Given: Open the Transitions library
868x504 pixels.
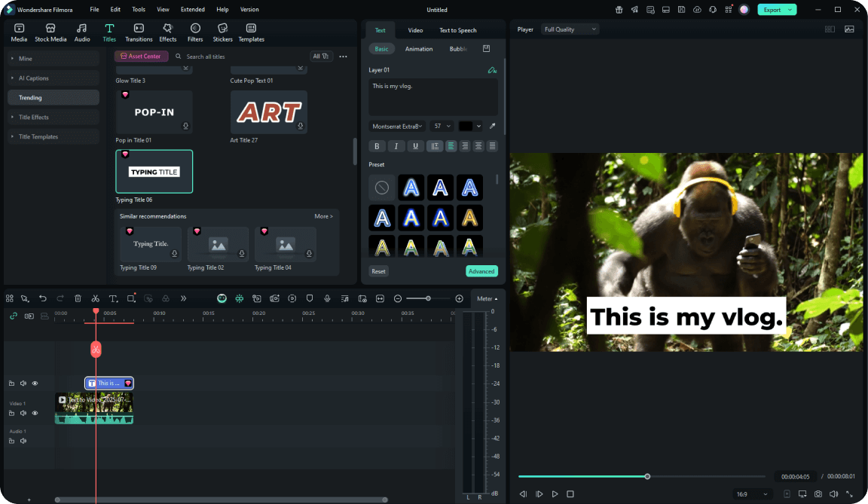Looking at the screenshot, I should (x=139, y=32).
